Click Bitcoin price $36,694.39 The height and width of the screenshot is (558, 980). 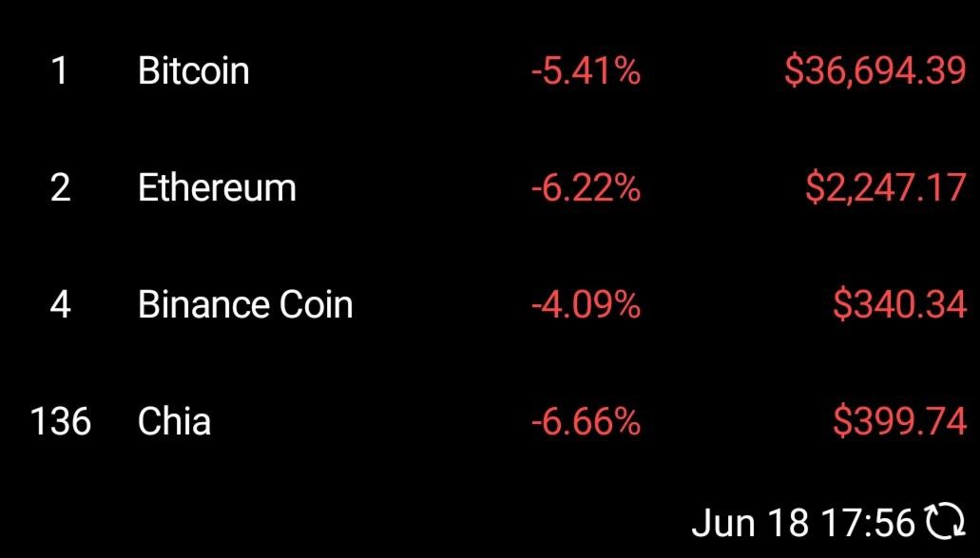(x=874, y=71)
